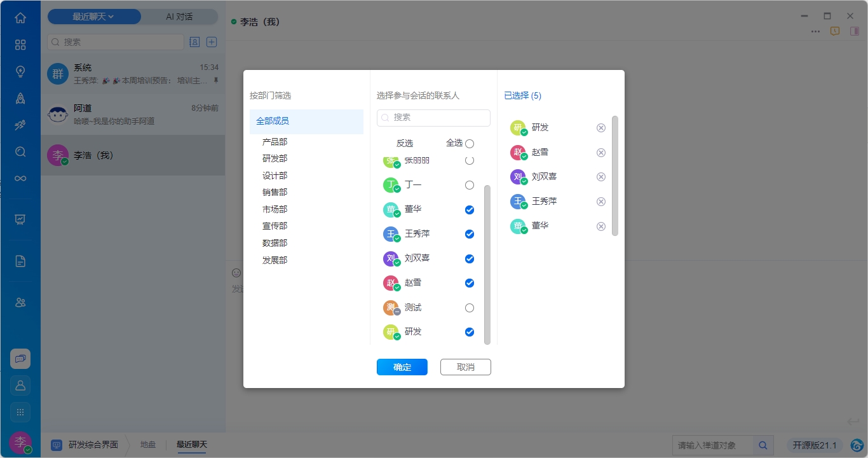Viewport: 868px width, 458px height.
Task: Click the selected members list scrollbar
Action: click(x=615, y=176)
